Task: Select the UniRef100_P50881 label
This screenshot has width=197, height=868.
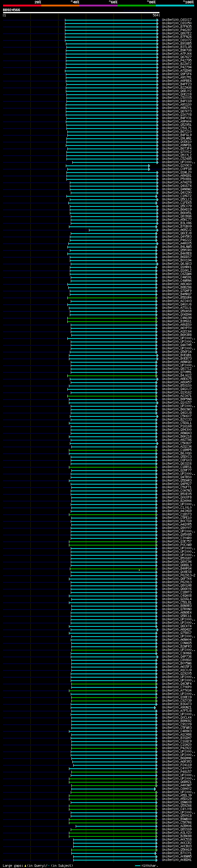Action: [177, 179]
